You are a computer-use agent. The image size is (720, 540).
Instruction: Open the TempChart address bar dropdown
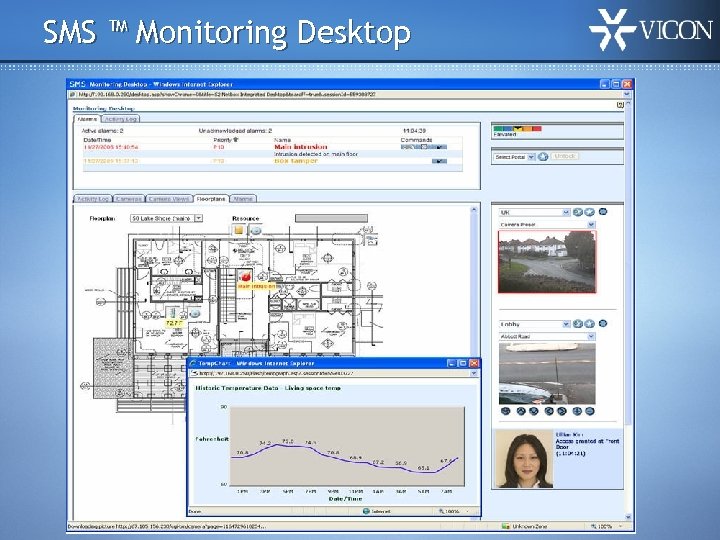[x=474, y=373]
